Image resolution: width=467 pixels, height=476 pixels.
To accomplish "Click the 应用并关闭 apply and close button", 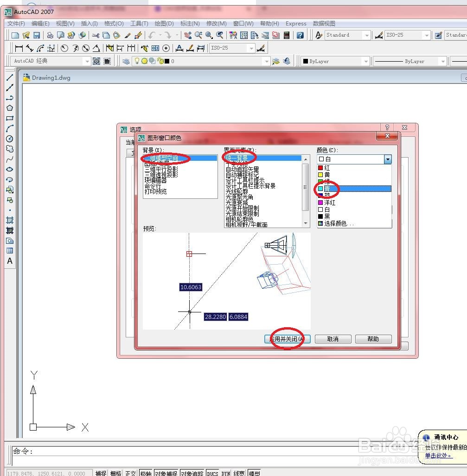I will 288,339.
